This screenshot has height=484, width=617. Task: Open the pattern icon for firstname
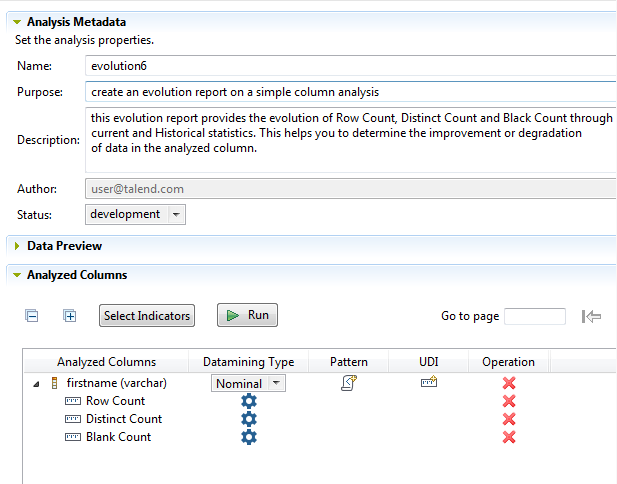[349, 382]
